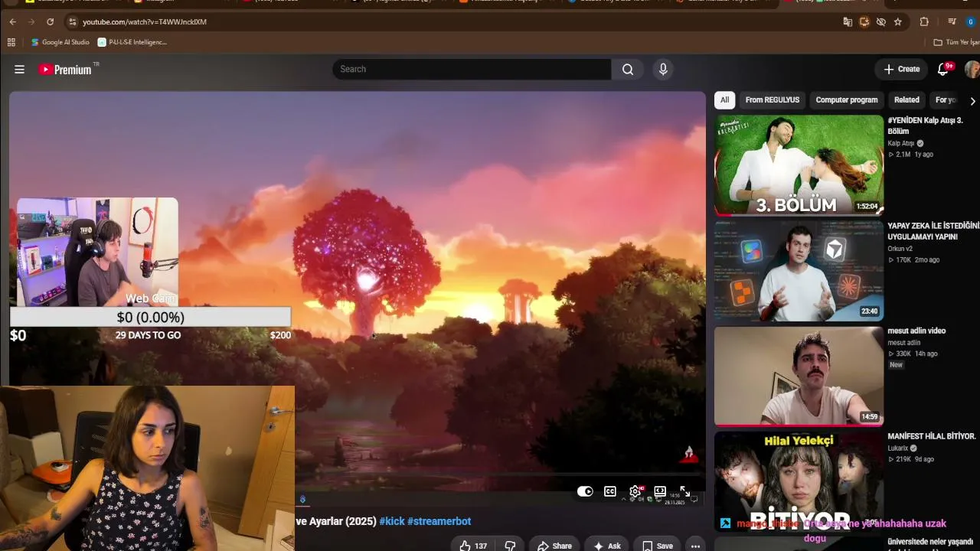This screenshot has height=551, width=980.
Task: Open the Orkun v2 AI video thumbnail
Action: pos(799,270)
